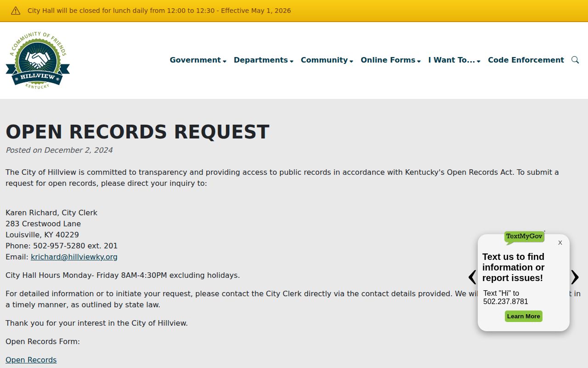Click the 'Thank you for your interest' line
The width and height of the screenshot is (588, 368).
(x=96, y=323)
